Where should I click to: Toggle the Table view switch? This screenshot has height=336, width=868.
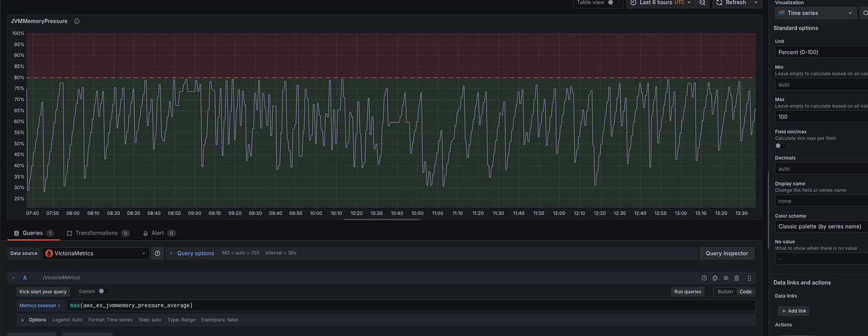(x=613, y=3)
